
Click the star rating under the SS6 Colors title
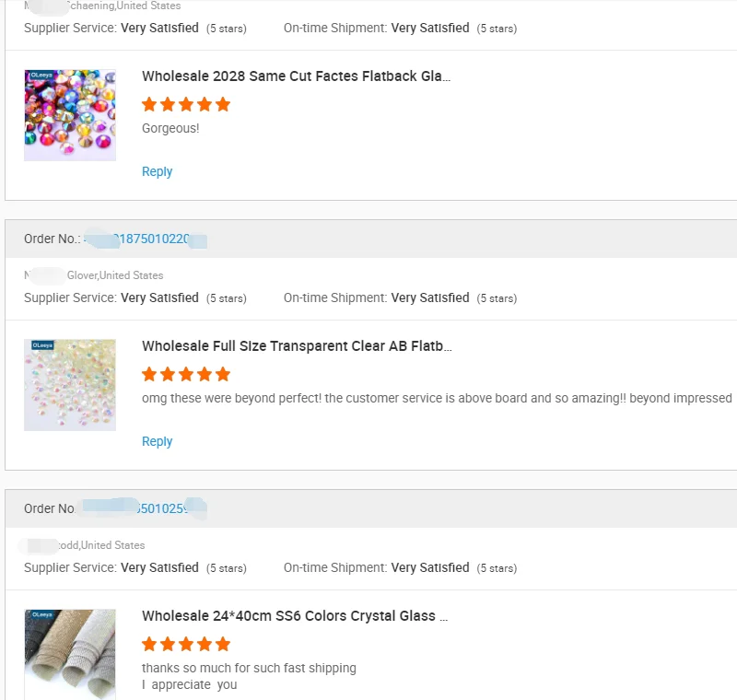point(186,644)
